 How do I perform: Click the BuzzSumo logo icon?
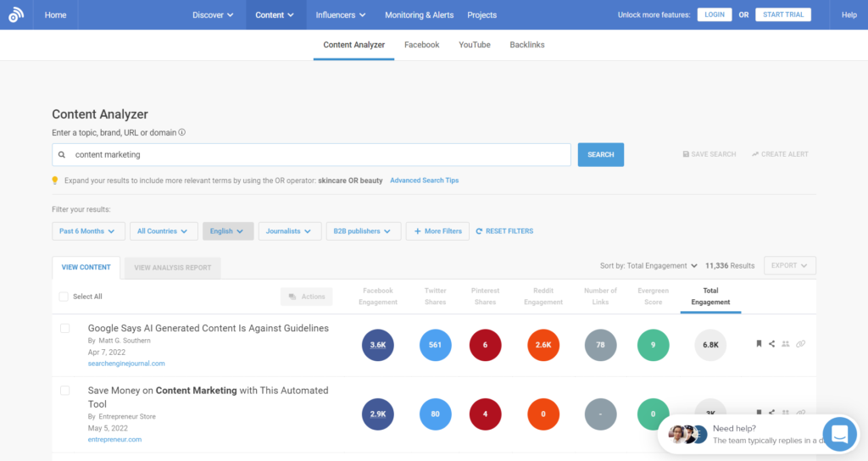click(x=17, y=15)
